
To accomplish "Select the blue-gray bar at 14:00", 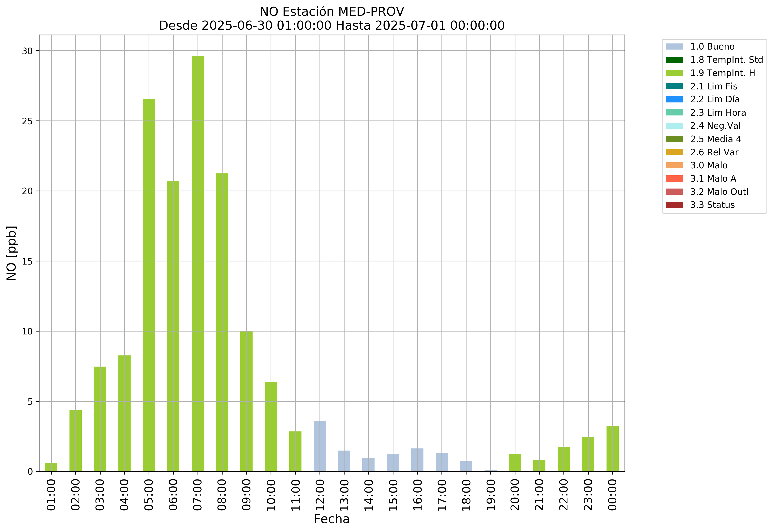I will 368,465.
